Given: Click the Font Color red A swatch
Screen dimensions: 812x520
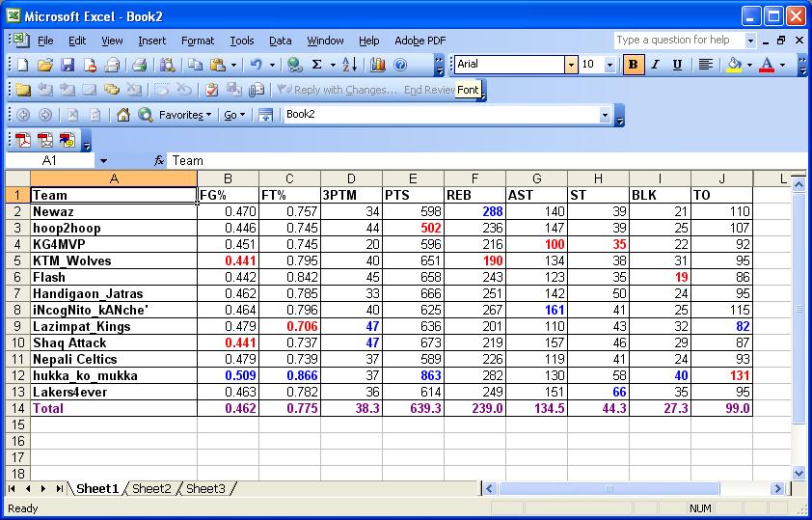Looking at the screenshot, I should pyautogui.click(x=767, y=65).
